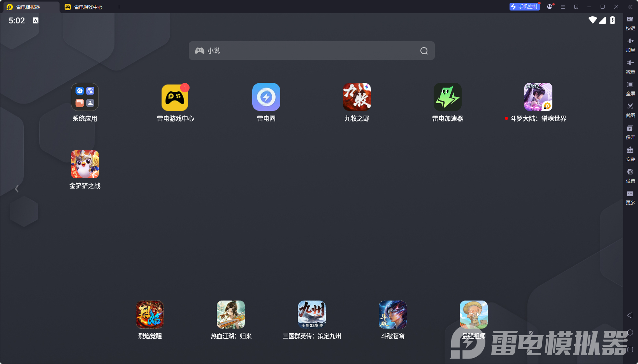The height and width of the screenshot is (364, 638).
Task: Open the 金铲铲之战 game
Action: pos(85,164)
